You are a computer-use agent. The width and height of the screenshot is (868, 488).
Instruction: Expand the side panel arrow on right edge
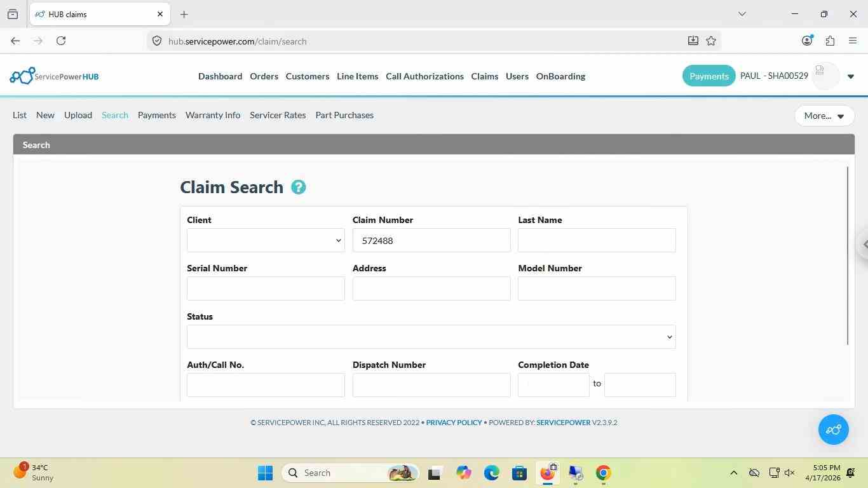pyautogui.click(x=864, y=245)
